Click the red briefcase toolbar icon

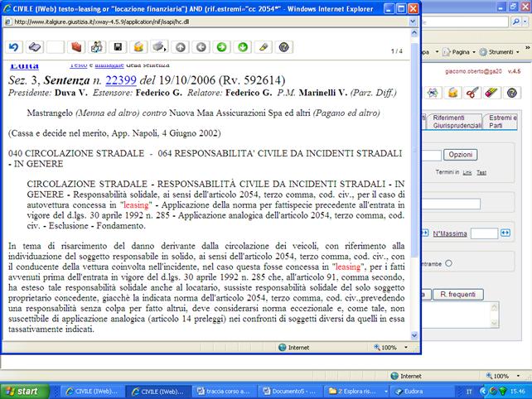[x=76, y=47]
